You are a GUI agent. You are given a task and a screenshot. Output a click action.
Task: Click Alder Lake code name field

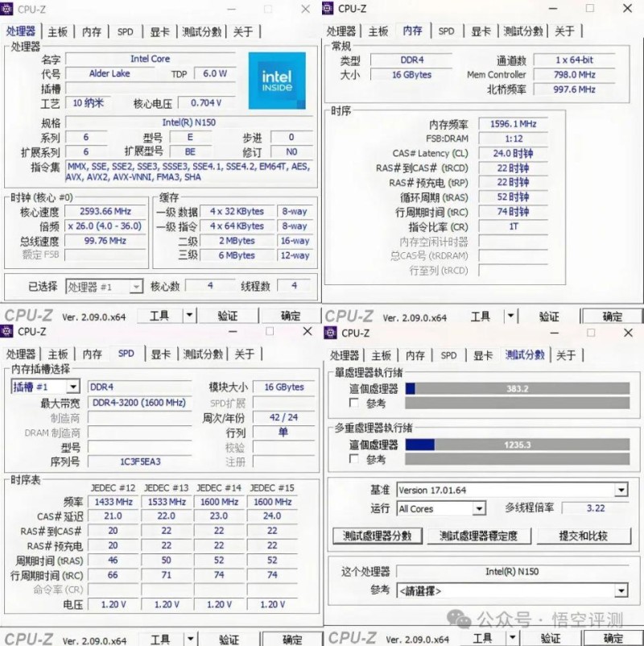(x=109, y=73)
